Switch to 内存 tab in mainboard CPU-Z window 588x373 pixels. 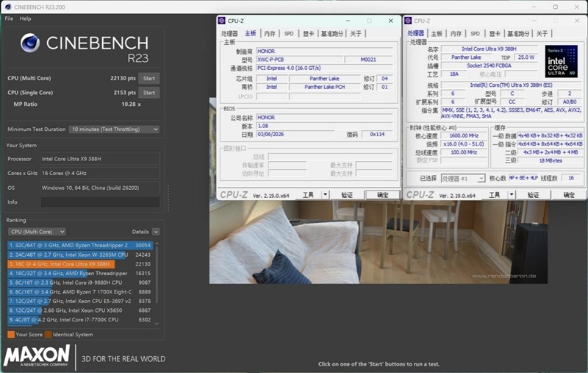point(270,34)
